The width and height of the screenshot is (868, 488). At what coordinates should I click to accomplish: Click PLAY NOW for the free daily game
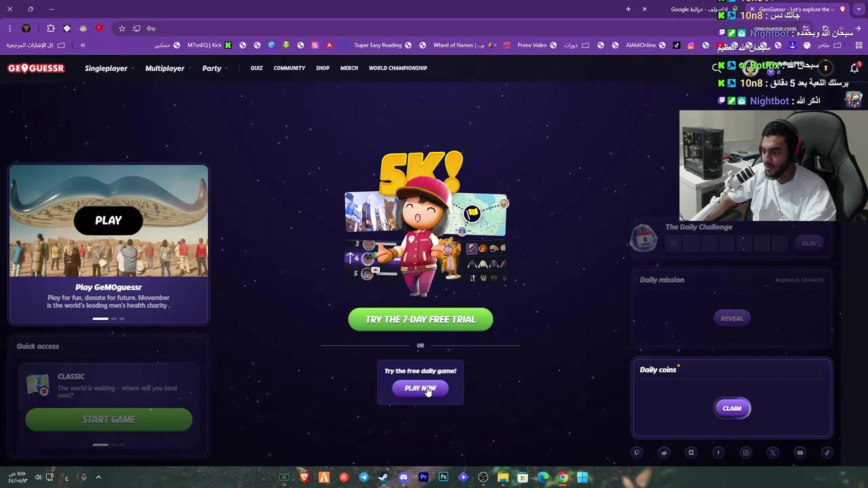click(420, 388)
